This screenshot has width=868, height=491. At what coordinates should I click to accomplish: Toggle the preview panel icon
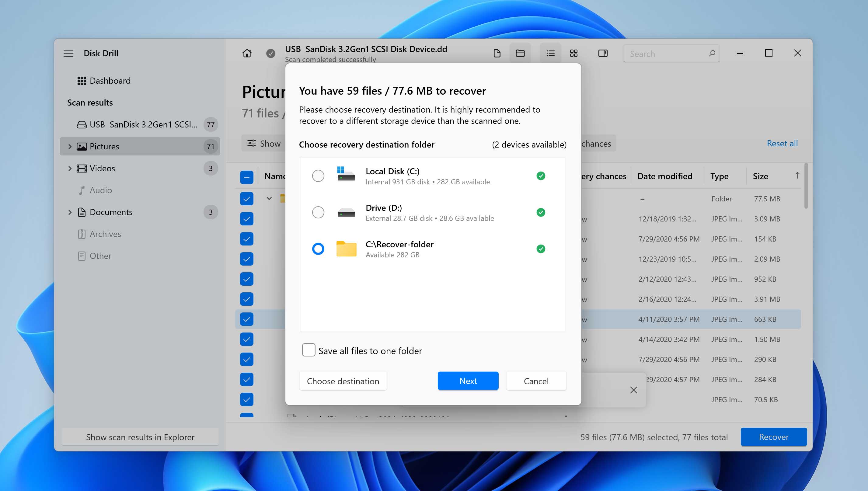point(603,53)
